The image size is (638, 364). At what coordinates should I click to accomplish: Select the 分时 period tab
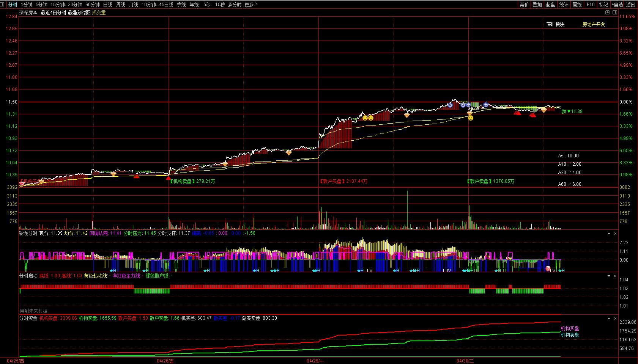coord(13,5)
